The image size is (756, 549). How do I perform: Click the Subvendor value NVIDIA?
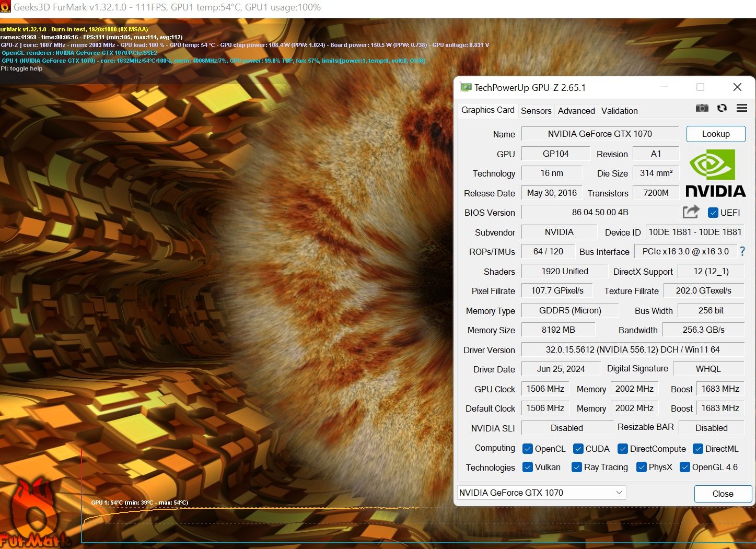tap(559, 232)
